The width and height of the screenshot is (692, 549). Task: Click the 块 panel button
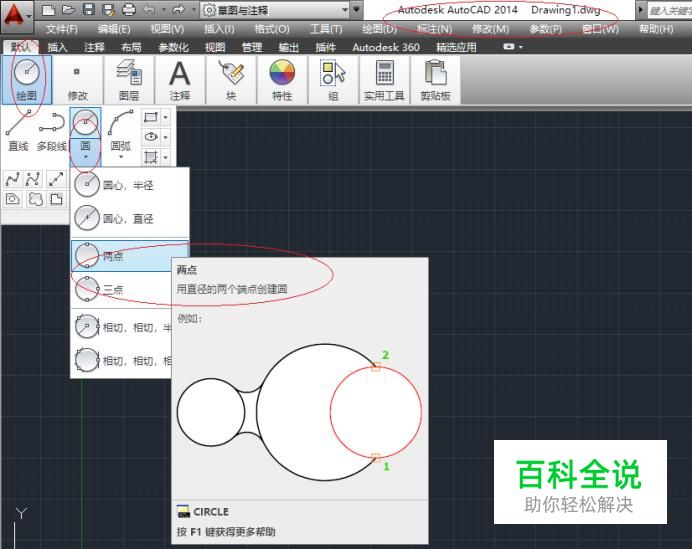pos(231,80)
